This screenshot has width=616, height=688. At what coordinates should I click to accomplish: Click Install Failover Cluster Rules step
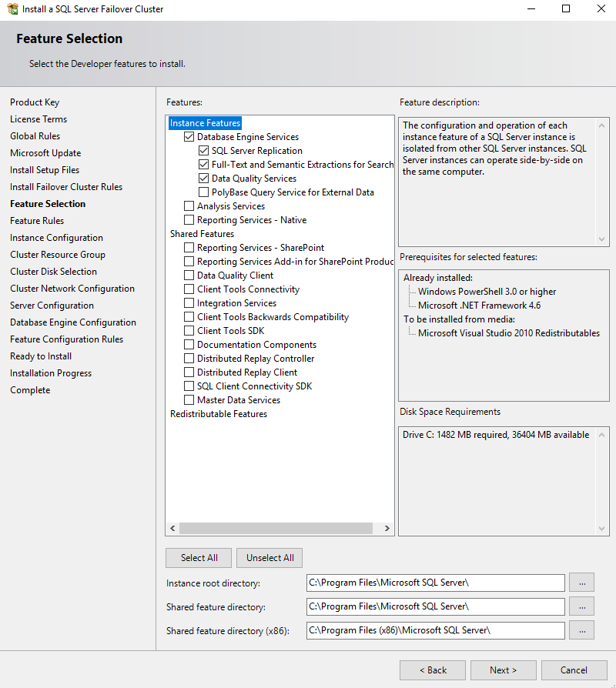coord(66,187)
